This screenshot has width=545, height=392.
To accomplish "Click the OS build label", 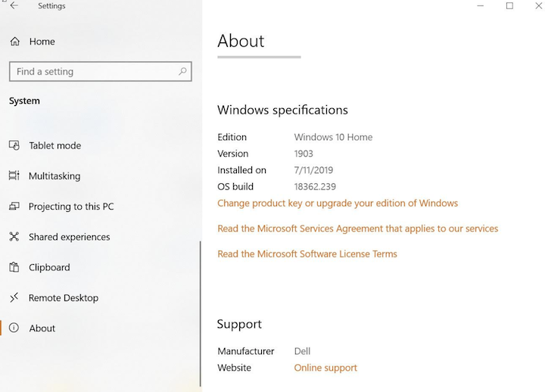I will click(235, 187).
